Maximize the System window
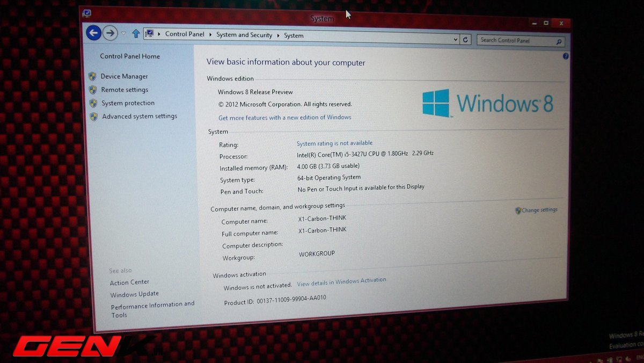 [546, 23]
